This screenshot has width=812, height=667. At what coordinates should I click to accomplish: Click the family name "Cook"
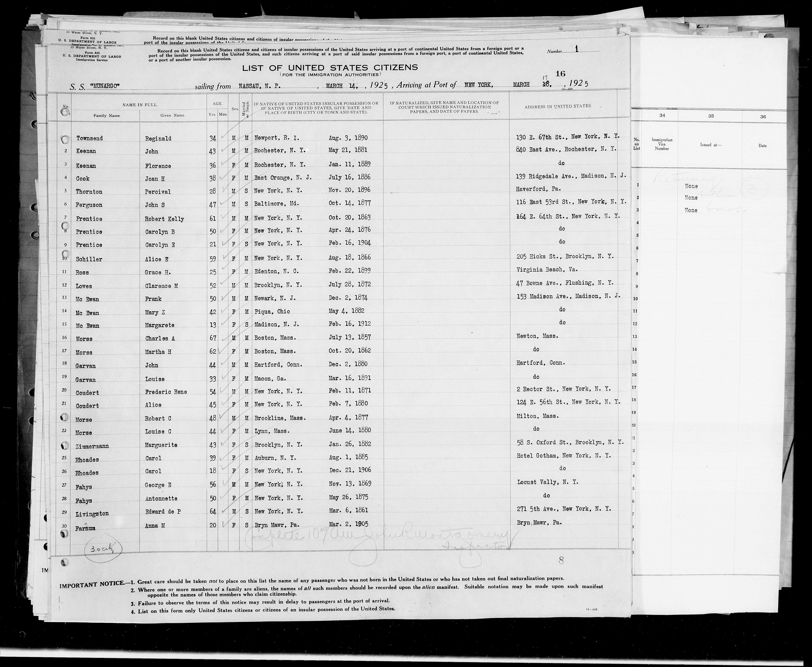83,179
